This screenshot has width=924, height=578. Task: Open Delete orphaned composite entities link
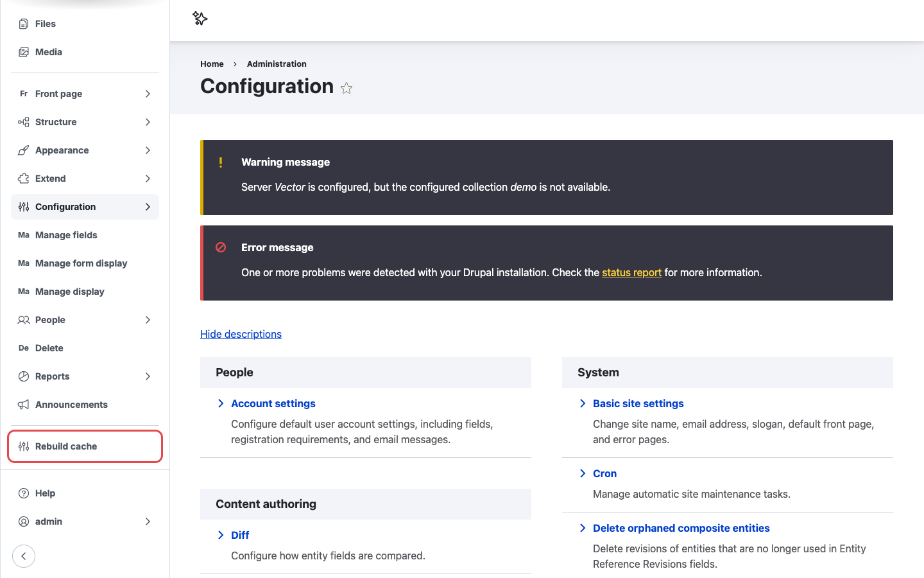[x=681, y=528]
